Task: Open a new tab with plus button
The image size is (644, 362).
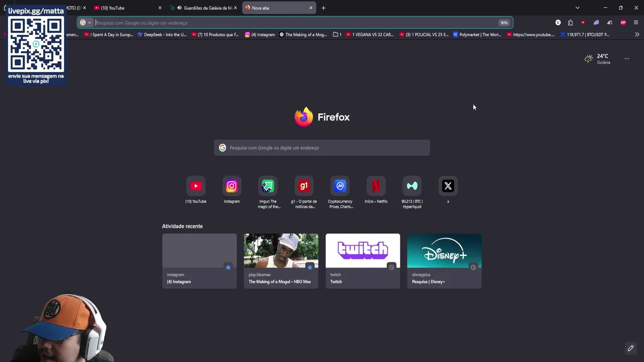Action: click(x=324, y=8)
